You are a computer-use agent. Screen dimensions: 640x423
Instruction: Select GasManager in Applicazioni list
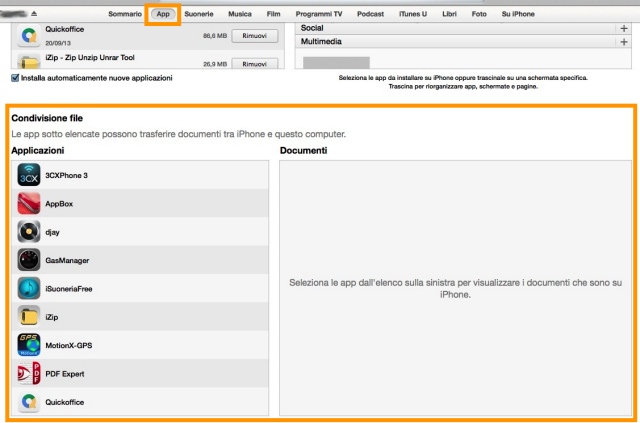point(140,260)
